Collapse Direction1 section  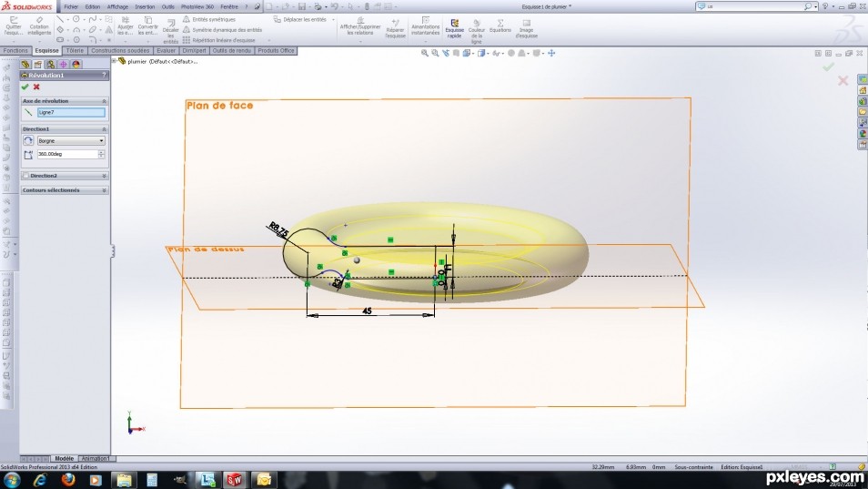104,129
